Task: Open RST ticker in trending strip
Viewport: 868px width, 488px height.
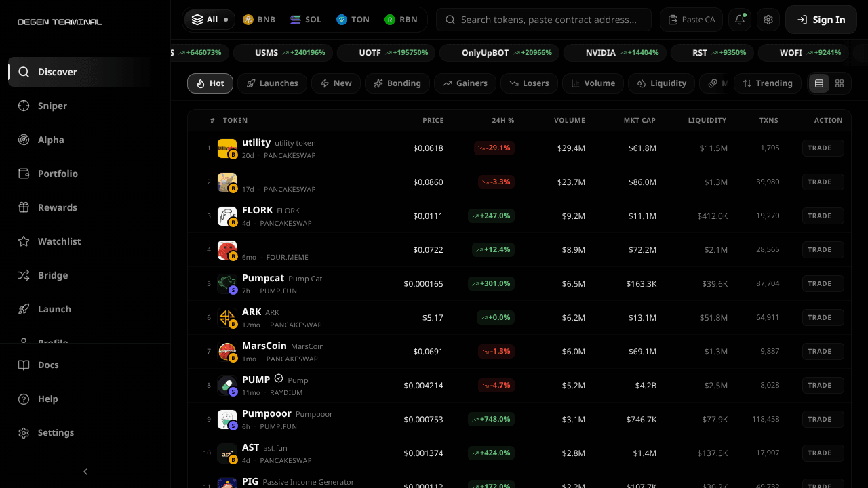Action: coord(713,52)
